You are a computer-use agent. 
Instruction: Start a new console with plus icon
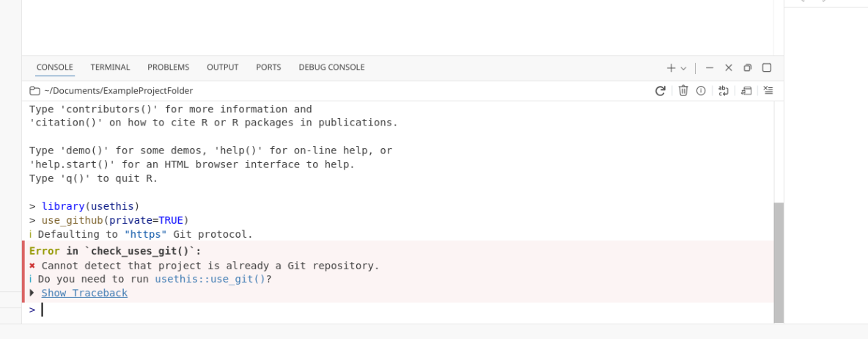click(x=671, y=68)
